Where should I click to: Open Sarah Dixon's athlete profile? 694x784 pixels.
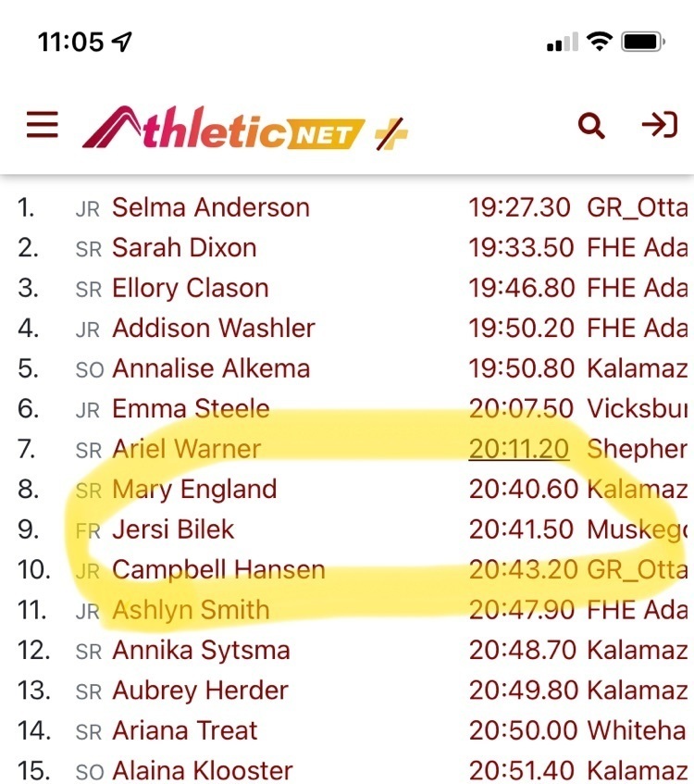184,248
